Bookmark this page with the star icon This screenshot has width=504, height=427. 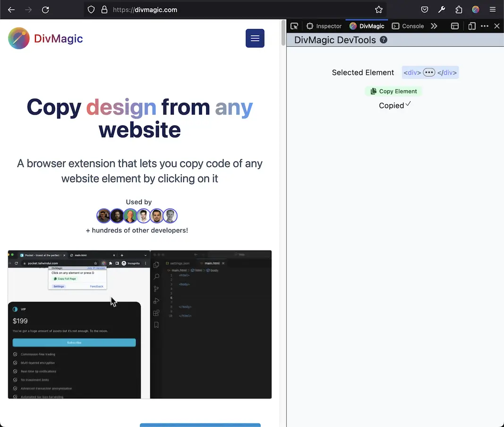coord(379,9)
